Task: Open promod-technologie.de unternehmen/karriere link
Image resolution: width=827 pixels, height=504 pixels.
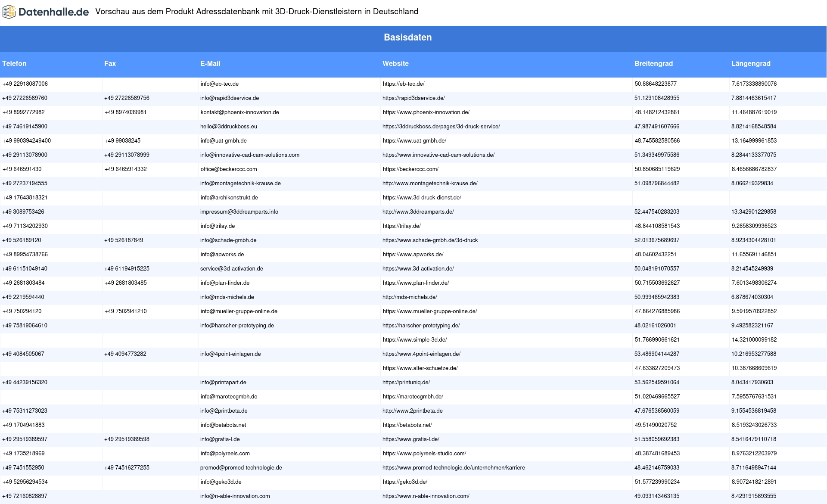Action: 454,468
